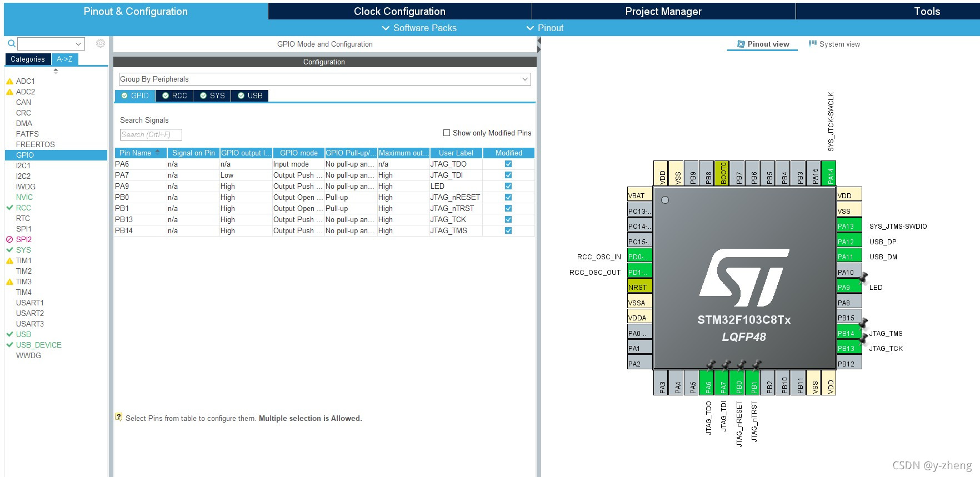Select TIM1 in the peripheral list
The height and width of the screenshot is (477, 980).
(x=24, y=260)
